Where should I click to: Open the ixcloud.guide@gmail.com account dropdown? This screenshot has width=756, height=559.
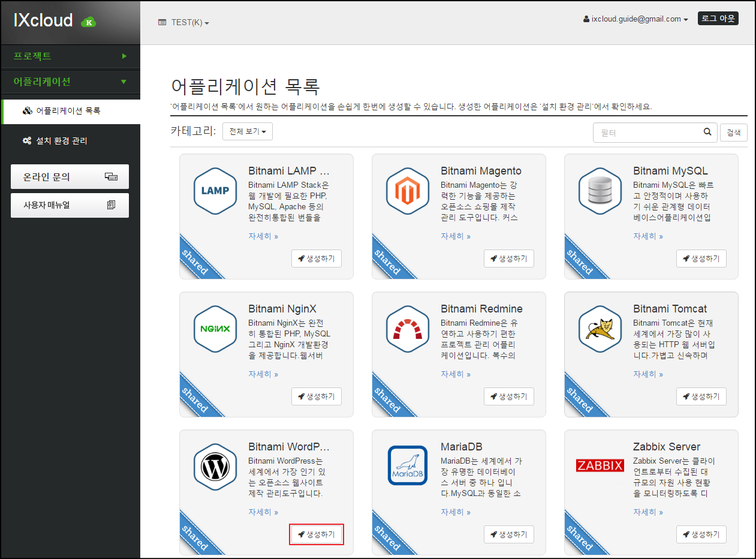635,19
